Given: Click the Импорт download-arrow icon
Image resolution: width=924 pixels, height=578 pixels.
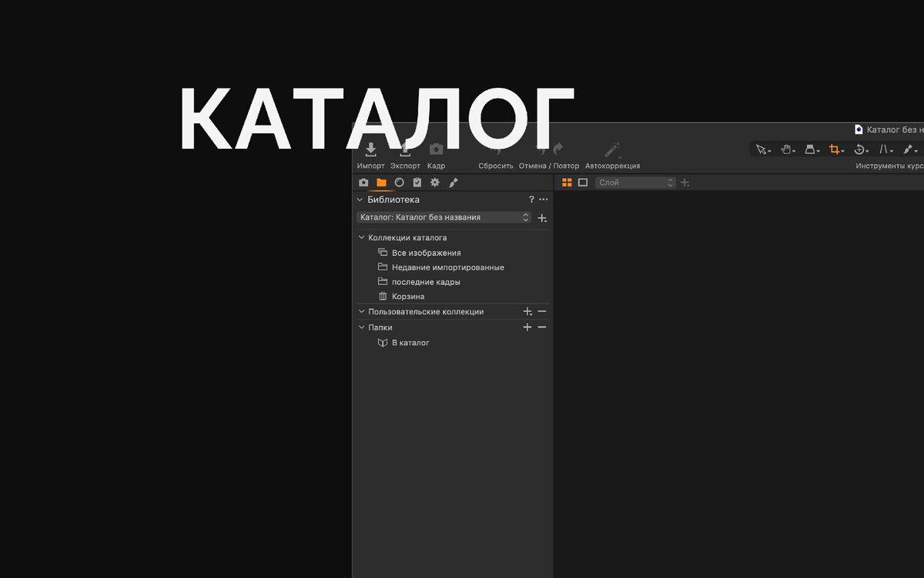Looking at the screenshot, I should [370, 150].
